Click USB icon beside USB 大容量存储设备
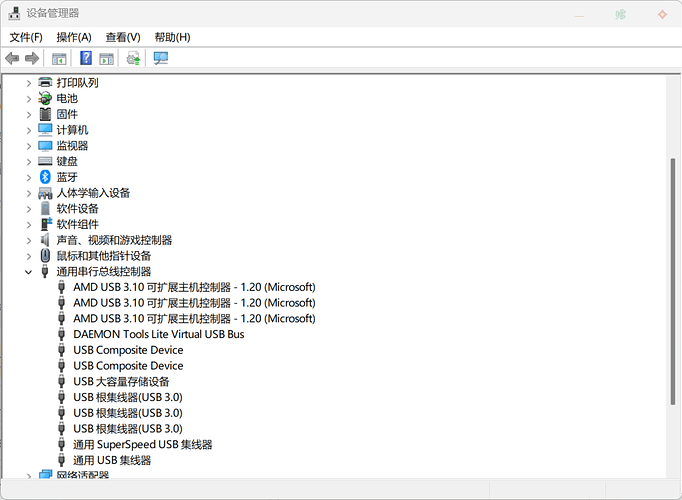 point(62,381)
